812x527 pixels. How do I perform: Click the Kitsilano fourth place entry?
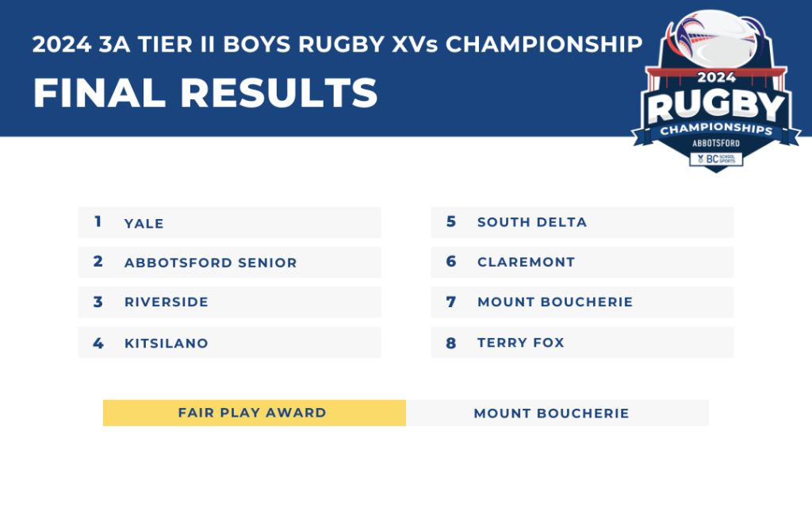(x=229, y=342)
